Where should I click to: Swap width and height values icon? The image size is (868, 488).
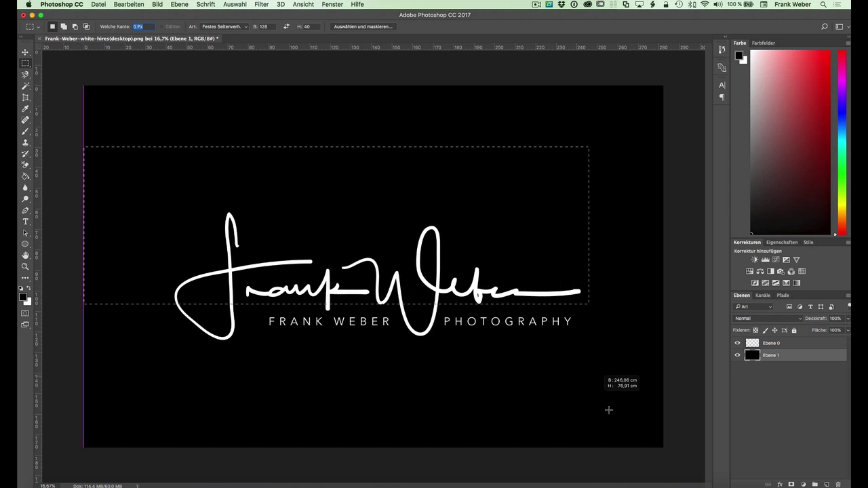[286, 26]
